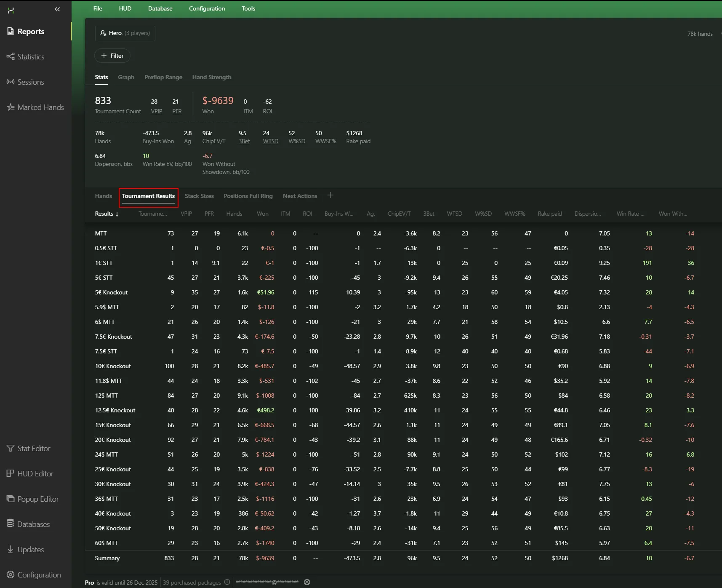Open the Database menu

tap(160, 9)
